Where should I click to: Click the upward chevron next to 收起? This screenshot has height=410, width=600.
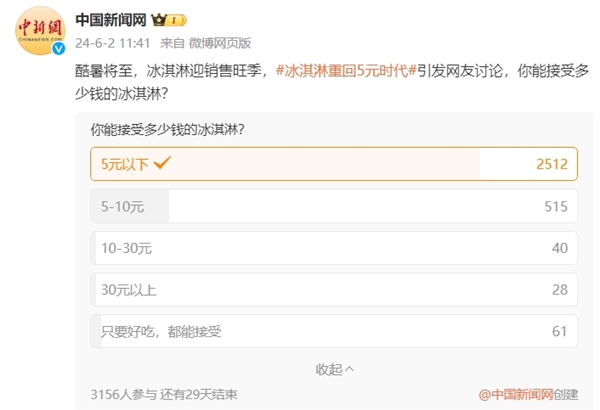tap(349, 369)
